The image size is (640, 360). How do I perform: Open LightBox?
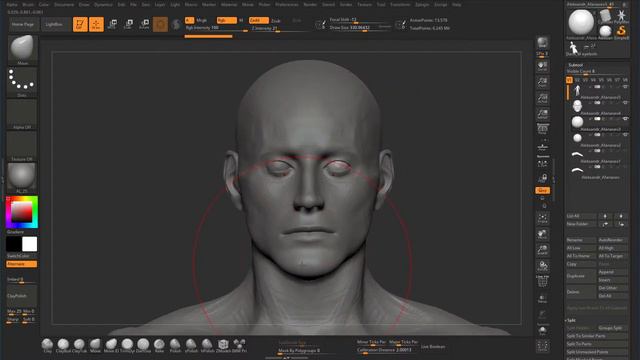click(x=54, y=24)
